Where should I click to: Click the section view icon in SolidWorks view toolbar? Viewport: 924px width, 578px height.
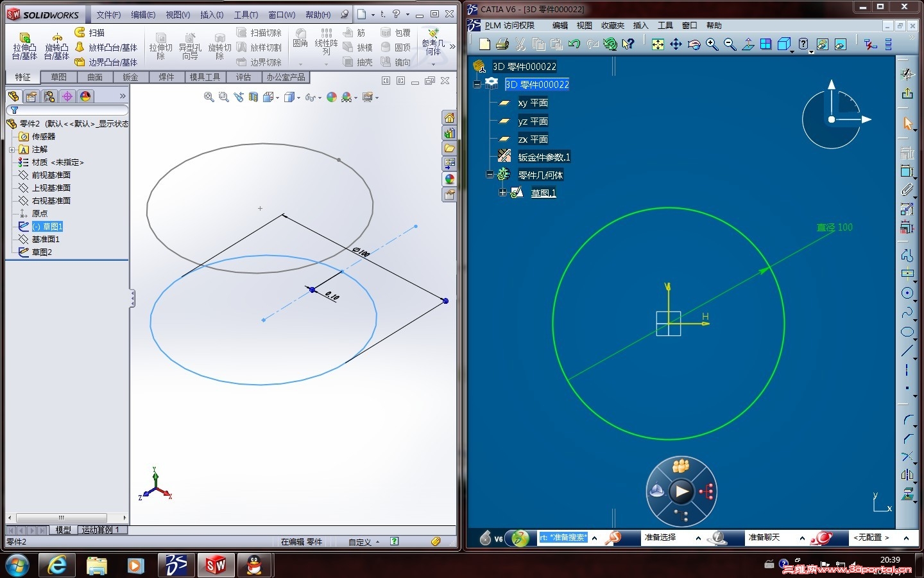[253, 97]
